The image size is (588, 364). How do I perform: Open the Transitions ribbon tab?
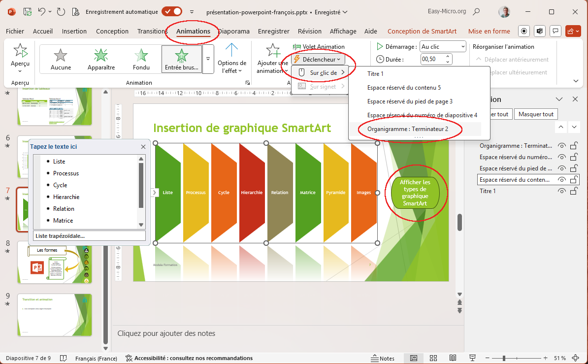coord(152,31)
